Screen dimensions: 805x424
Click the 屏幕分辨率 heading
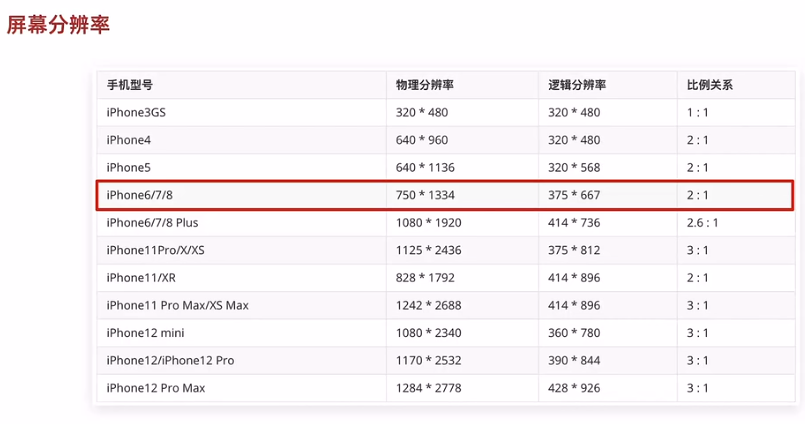(58, 24)
